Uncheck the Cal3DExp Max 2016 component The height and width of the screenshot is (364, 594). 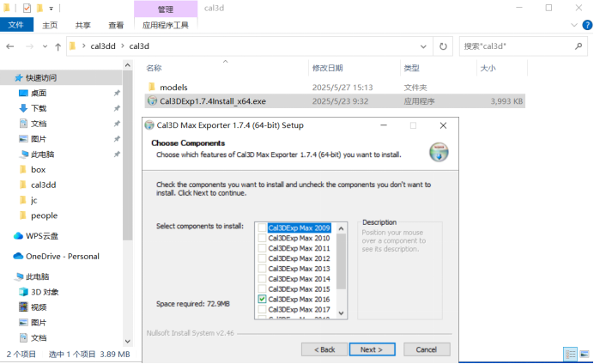click(x=262, y=300)
